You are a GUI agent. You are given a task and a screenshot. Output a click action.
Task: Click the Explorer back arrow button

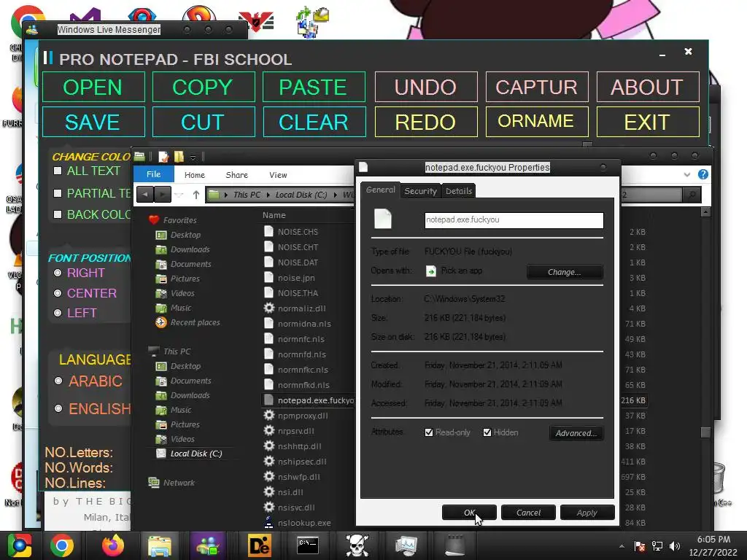(x=145, y=194)
